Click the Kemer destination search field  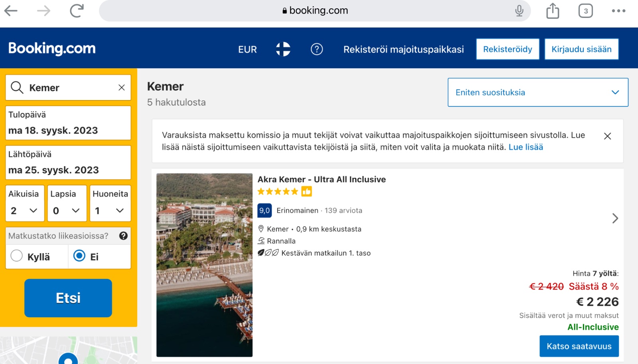pyautogui.click(x=68, y=87)
